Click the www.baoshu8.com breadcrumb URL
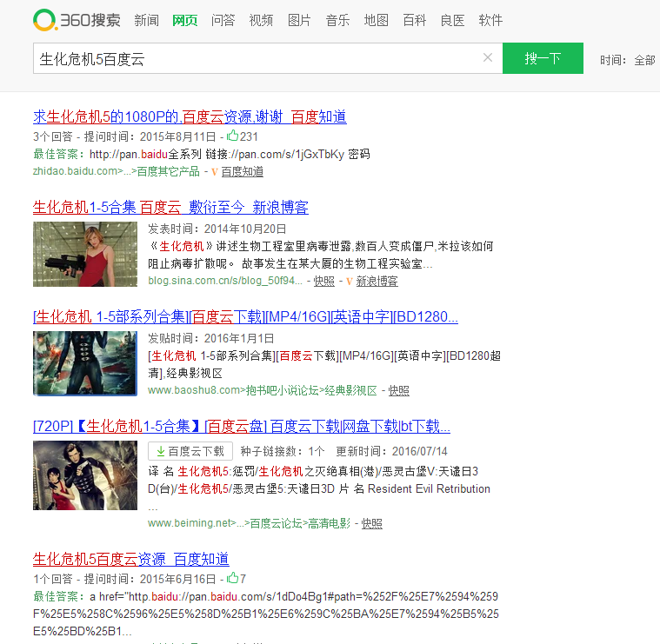 click(x=263, y=391)
